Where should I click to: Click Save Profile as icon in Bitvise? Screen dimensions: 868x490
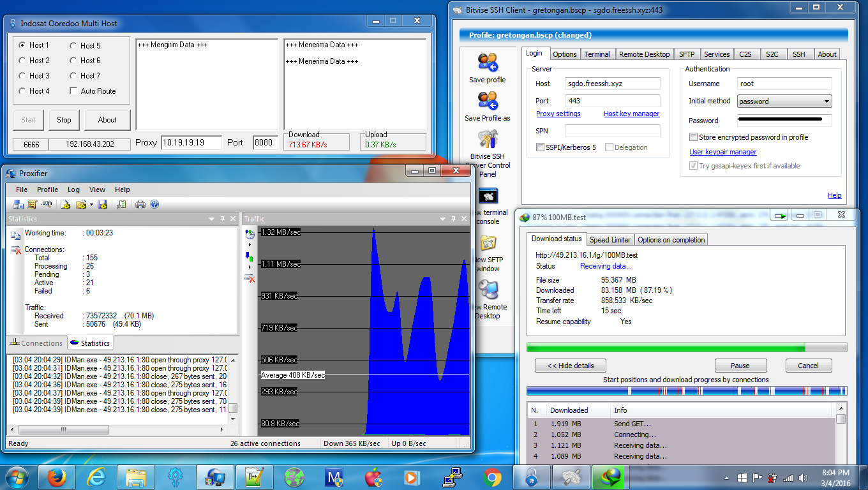(488, 101)
